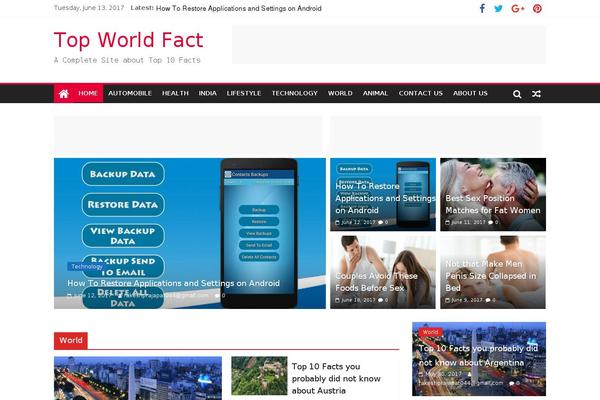600x400 pixels.
Task: Click the Top World Fact site title
Action: [x=128, y=40]
